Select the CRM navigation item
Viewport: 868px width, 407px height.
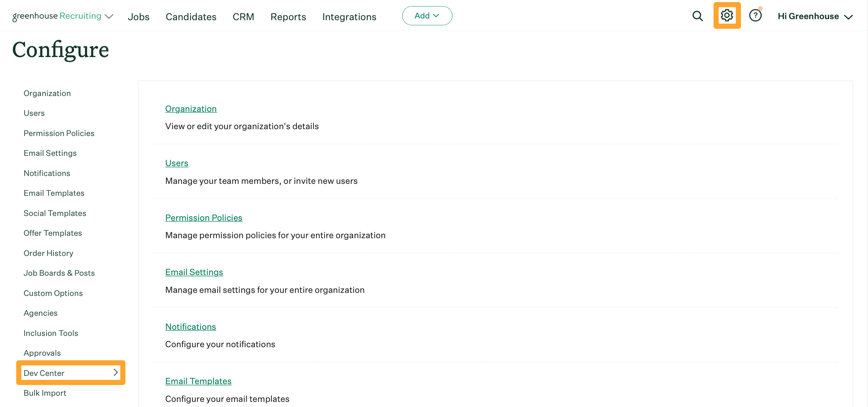click(x=244, y=15)
